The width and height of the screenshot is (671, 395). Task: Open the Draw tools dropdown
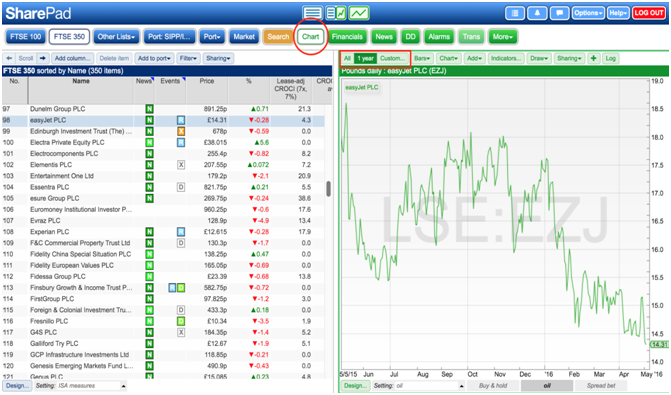[x=539, y=58]
